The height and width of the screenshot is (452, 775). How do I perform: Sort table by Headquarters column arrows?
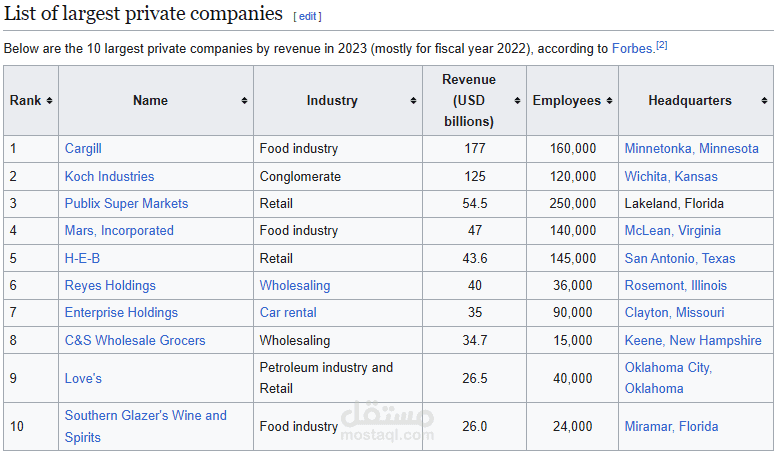click(765, 100)
